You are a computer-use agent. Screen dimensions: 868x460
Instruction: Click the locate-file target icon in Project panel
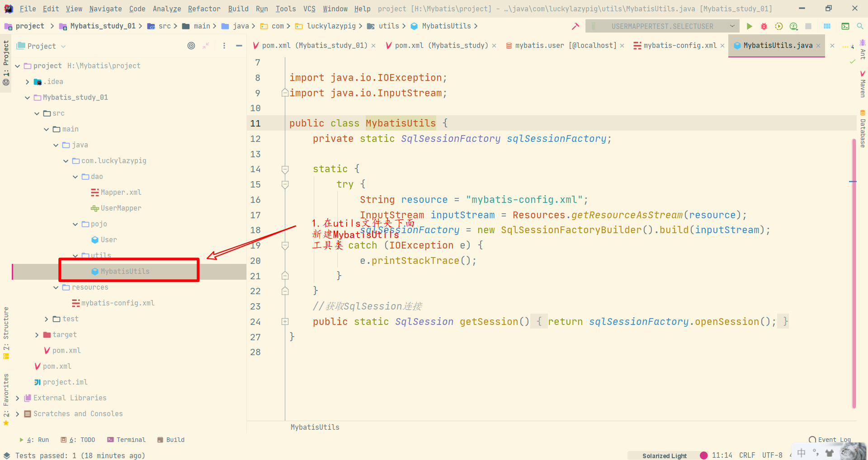pos(191,46)
